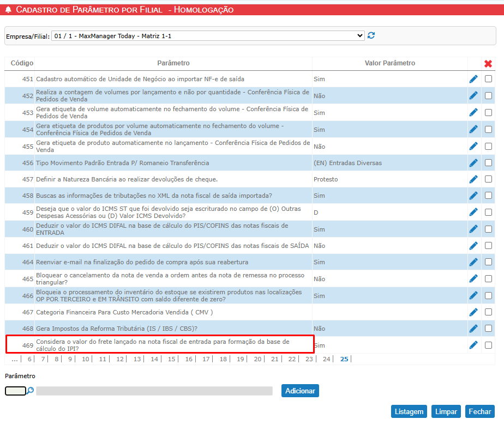Check the checkbox for parameter 452
This screenshot has height=425, width=504.
point(488,95)
